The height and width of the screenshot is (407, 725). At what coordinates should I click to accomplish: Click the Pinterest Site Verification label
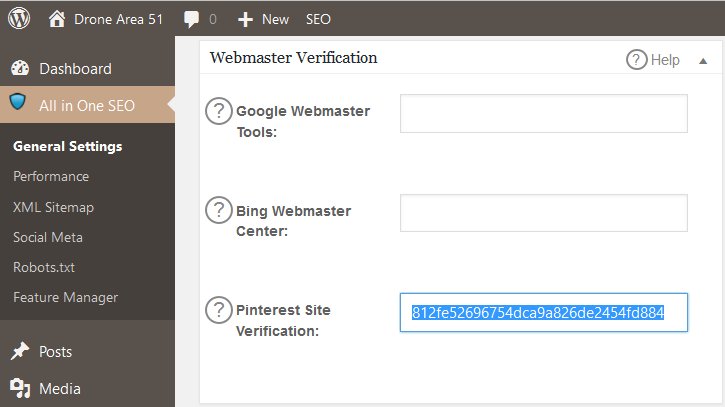(283, 321)
